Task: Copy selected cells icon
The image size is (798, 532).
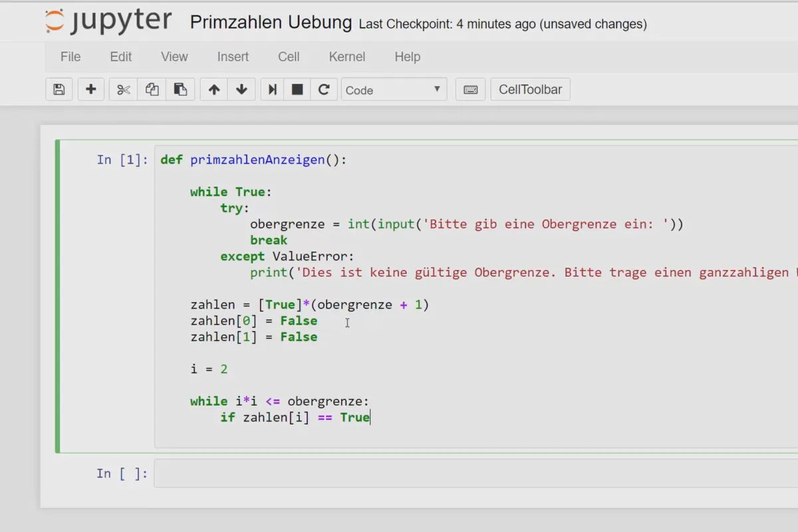Action: coord(152,90)
